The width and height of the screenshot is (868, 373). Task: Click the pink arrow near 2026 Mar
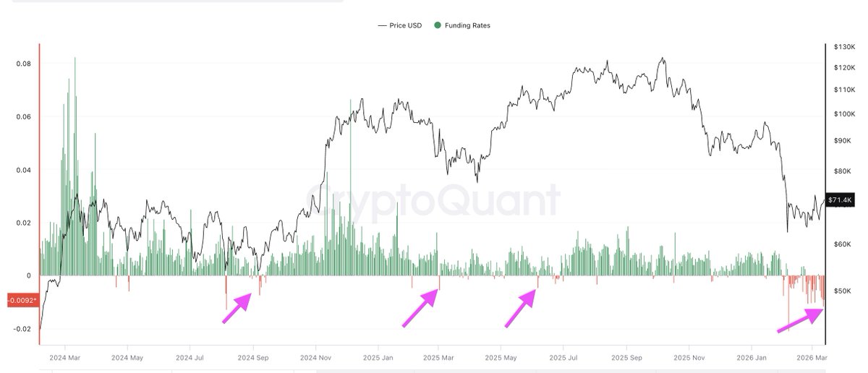tap(800, 320)
